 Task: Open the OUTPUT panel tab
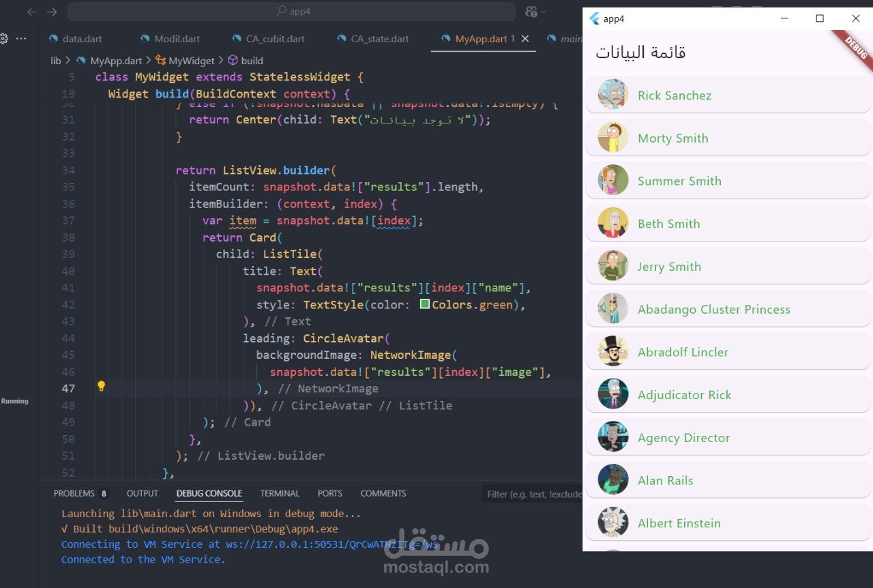(143, 493)
